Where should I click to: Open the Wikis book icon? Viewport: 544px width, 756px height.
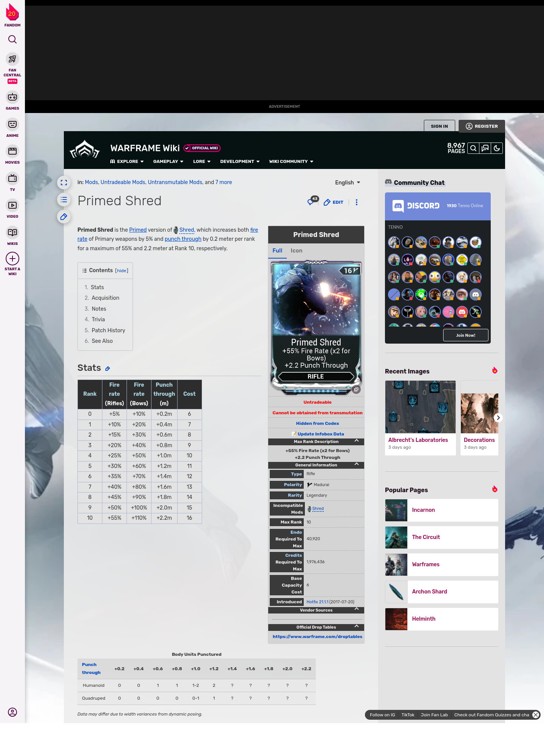point(12,232)
